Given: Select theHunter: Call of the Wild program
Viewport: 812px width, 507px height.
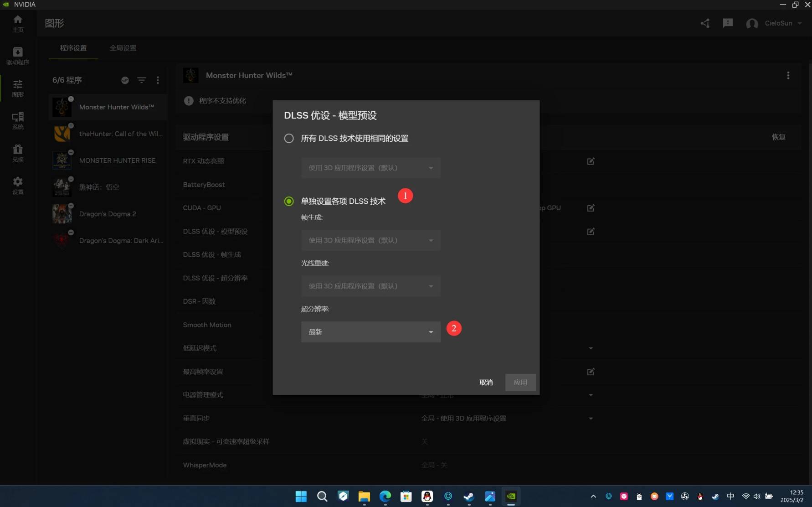Looking at the screenshot, I should [108, 134].
